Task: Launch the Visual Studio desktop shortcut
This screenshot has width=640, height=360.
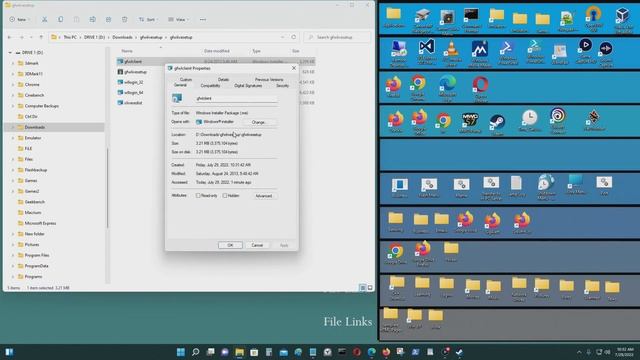Action: pyautogui.click(x=426, y=51)
